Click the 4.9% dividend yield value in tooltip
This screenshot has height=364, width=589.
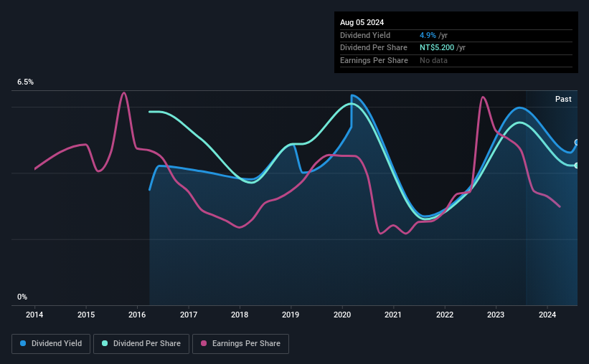428,35
